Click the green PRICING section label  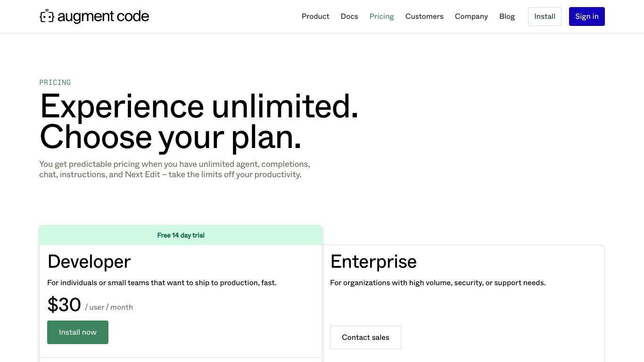55,82
